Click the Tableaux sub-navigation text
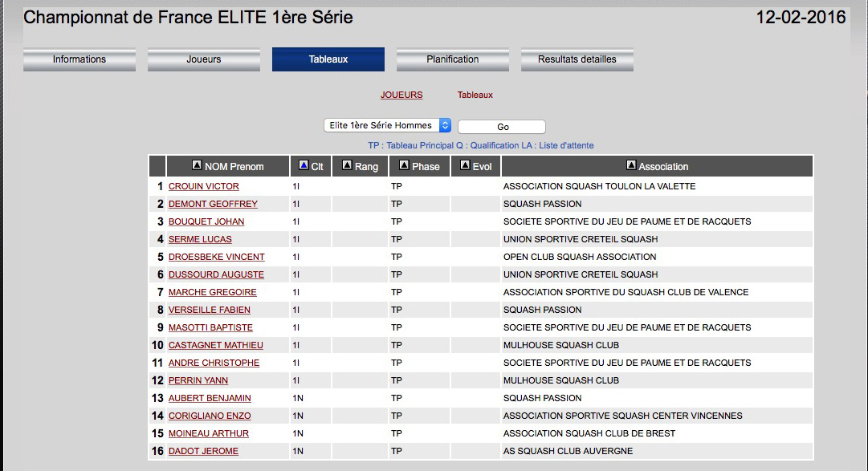 475,95
